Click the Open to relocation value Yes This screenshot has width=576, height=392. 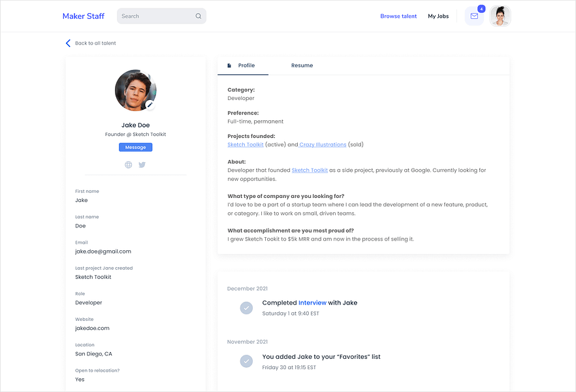pos(80,380)
